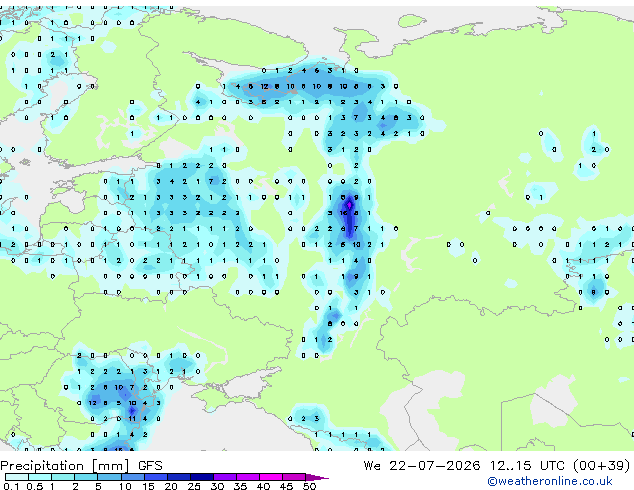Select the 30–35 mm purple legend swatch

pos(224,477)
